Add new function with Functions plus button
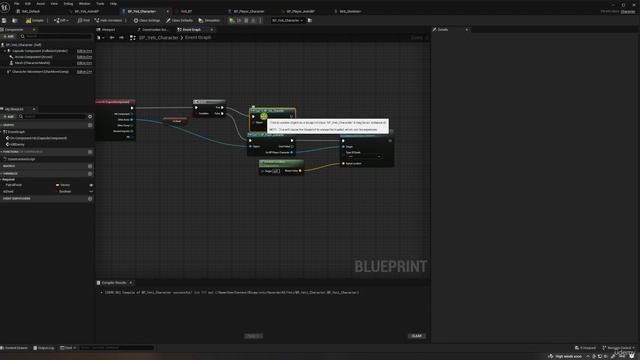The width and height of the screenshot is (640, 360). 90,152
